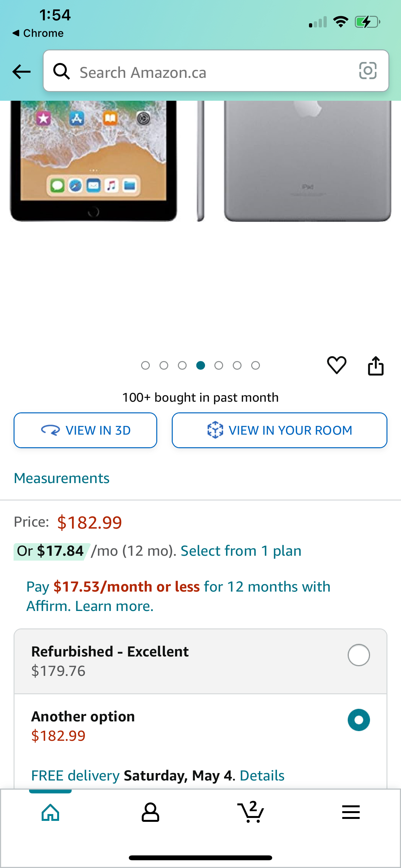Tap the share icon
The image size is (401, 868).
coord(375,366)
